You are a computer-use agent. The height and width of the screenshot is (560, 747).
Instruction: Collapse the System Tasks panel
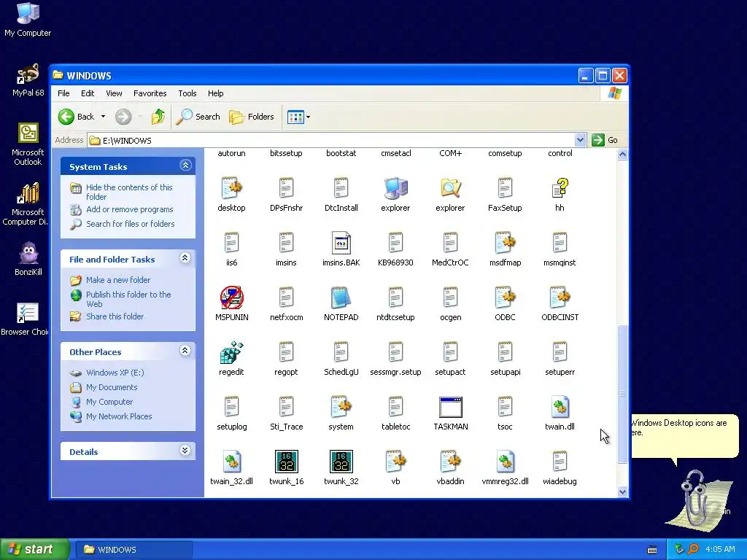(x=185, y=166)
